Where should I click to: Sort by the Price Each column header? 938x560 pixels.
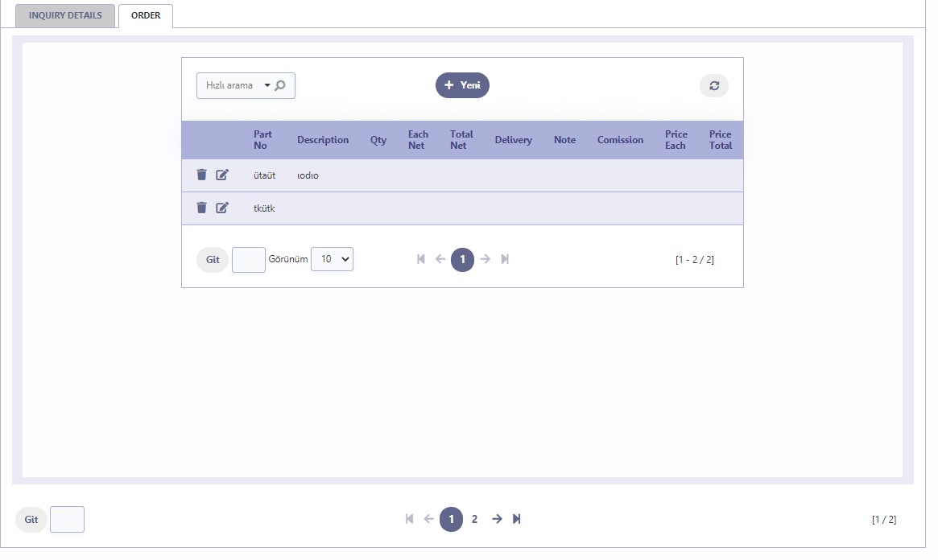tap(676, 140)
